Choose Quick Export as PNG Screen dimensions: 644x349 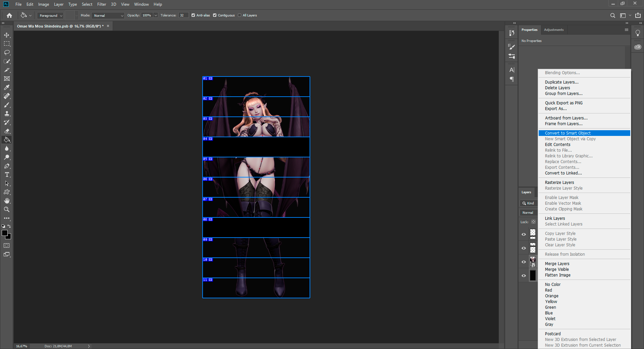click(584, 103)
